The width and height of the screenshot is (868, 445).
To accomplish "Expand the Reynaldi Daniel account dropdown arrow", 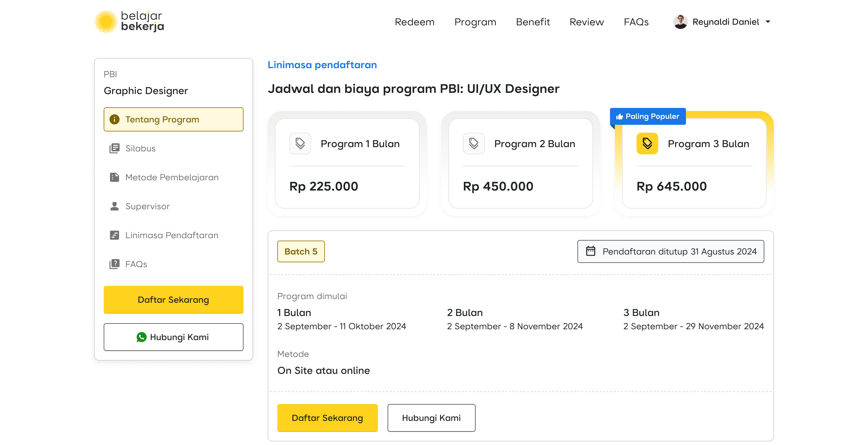I will tap(768, 22).
